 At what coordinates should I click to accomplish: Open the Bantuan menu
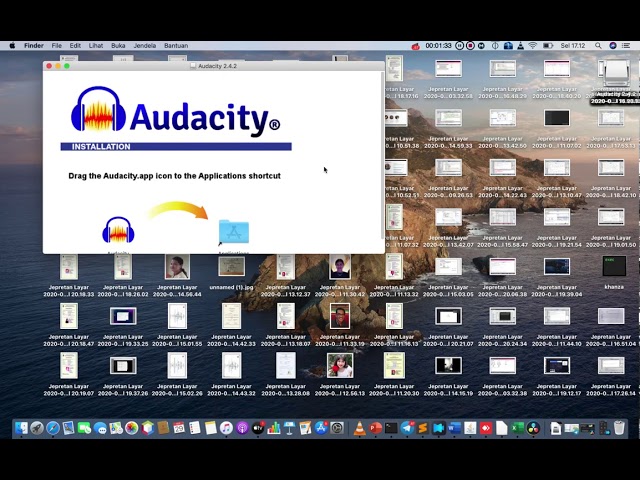coord(176,46)
